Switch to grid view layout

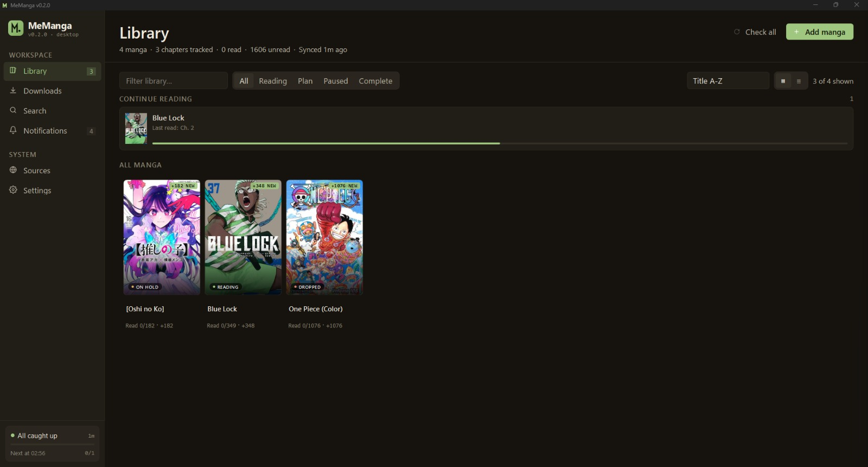pyautogui.click(x=783, y=81)
